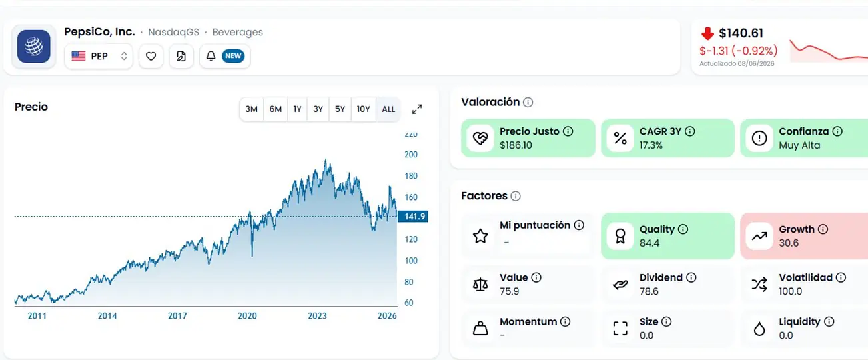Show info tooltip for Mi puntuación
The width and height of the screenshot is (868, 360).
(579, 225)
